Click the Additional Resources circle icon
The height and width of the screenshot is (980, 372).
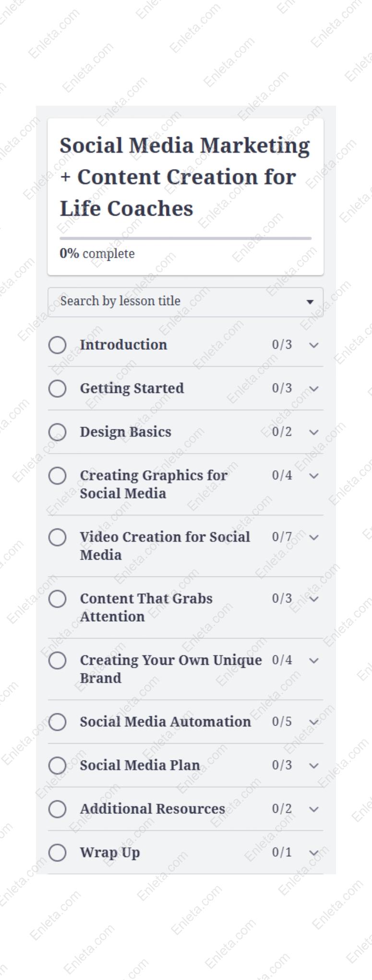coord(57,809)
